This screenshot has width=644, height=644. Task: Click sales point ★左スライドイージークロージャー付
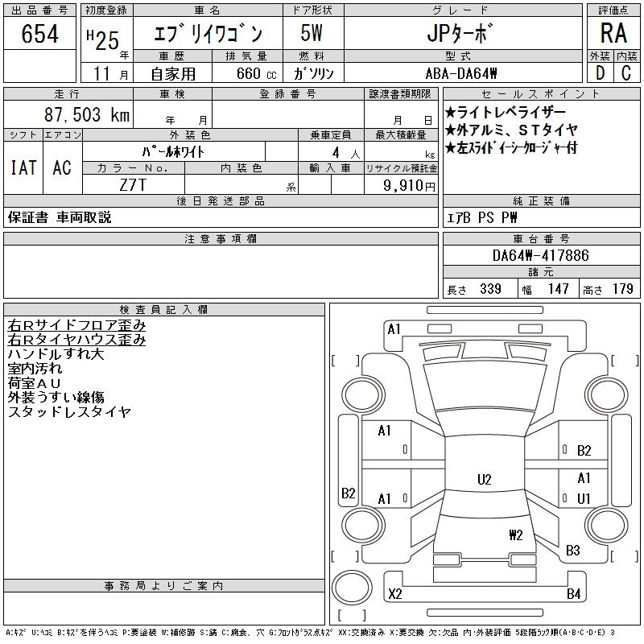coord(511,147)
